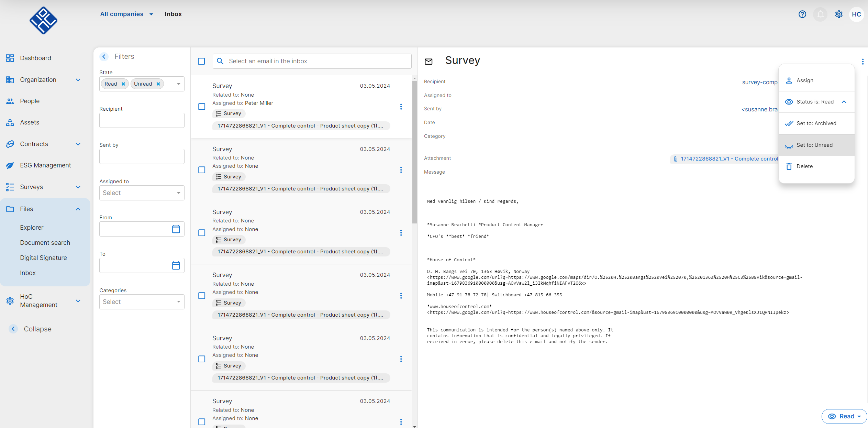Open Inbox under Files in sidebar
Screen dimensions: 868x428
pyautogui.click(x=27, y=273)
